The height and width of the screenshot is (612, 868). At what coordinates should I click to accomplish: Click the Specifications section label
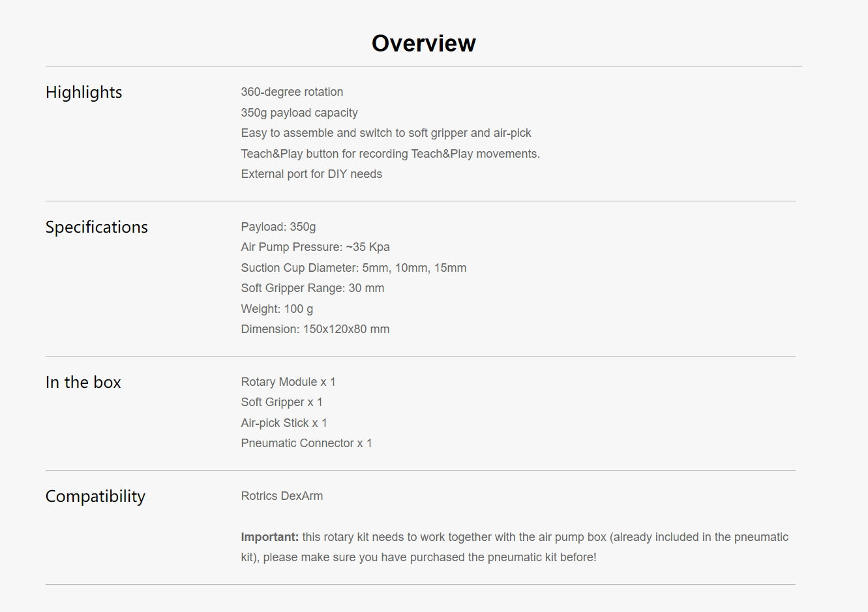[x=97, y=227]
